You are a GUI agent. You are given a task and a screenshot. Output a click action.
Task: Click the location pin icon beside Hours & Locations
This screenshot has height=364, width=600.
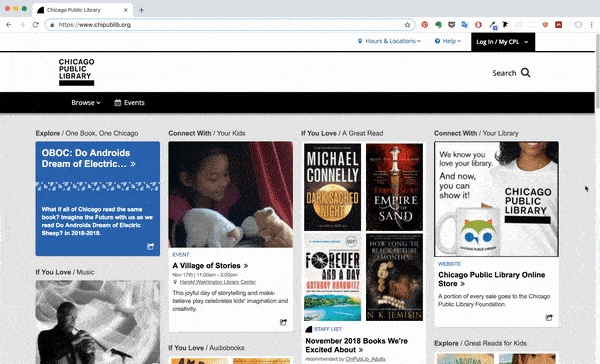[360, 41]
